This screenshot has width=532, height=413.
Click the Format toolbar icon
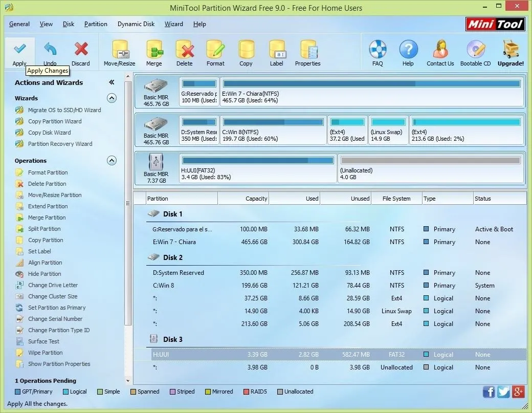(x=215, y=50)
